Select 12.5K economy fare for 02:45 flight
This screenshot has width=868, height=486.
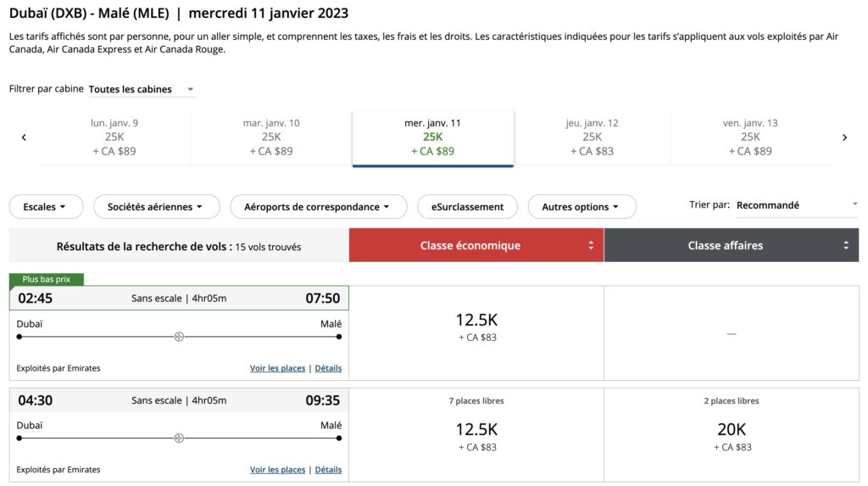click(476, 327)
